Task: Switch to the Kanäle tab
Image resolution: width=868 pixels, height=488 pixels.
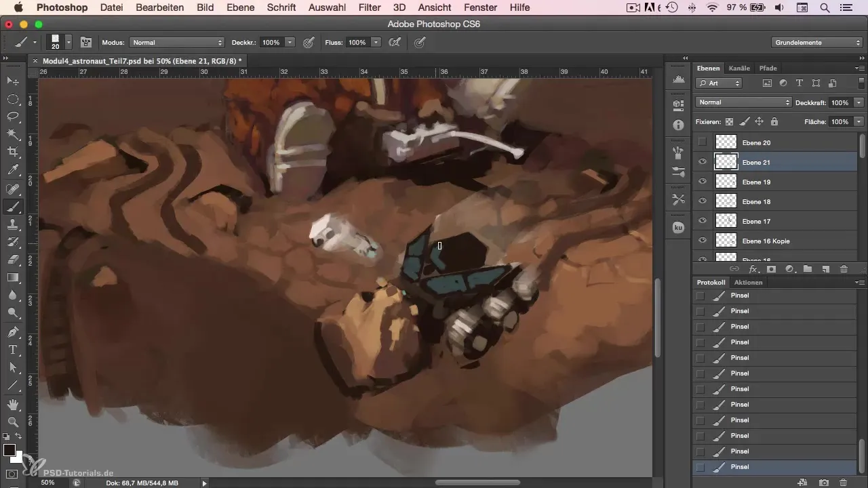Action: click(739, 68)
